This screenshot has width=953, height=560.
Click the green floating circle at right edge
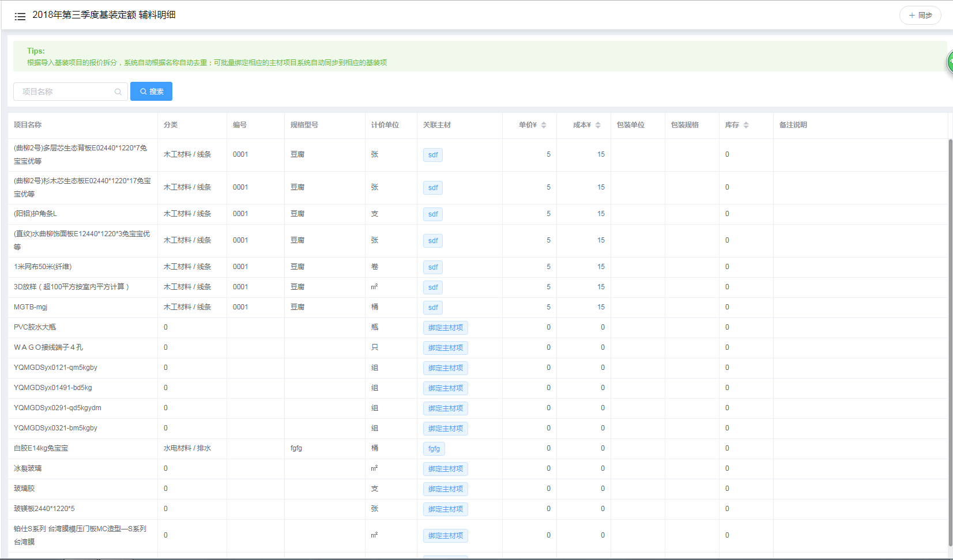[950, 62]
